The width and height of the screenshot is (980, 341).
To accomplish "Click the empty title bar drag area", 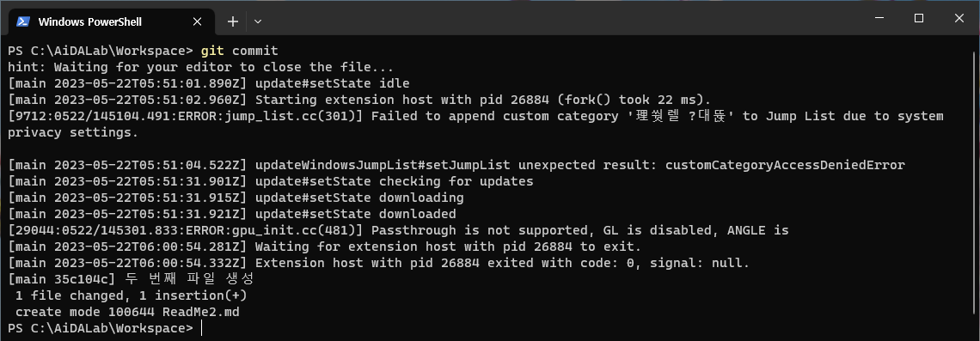I will tap(562, 19).
